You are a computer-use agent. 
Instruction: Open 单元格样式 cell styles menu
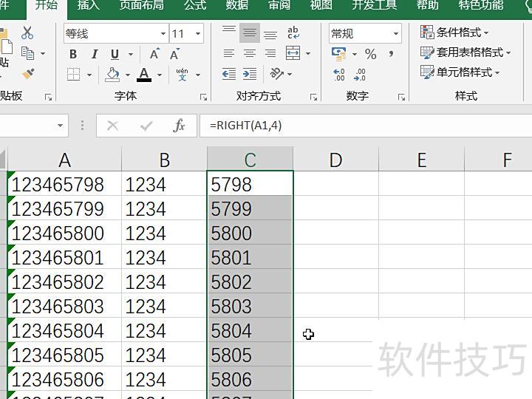[460, 72]
